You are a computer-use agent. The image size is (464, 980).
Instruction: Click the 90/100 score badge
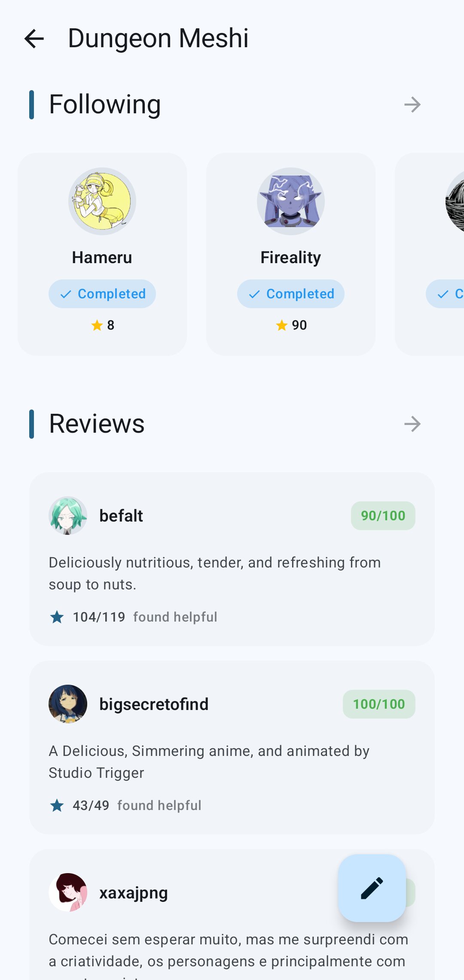coord(383,516)
